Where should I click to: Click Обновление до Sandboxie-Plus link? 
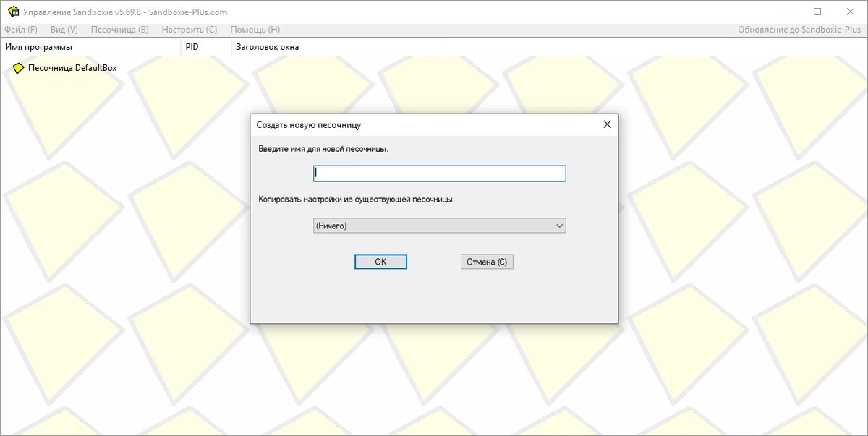pos(800,30)
